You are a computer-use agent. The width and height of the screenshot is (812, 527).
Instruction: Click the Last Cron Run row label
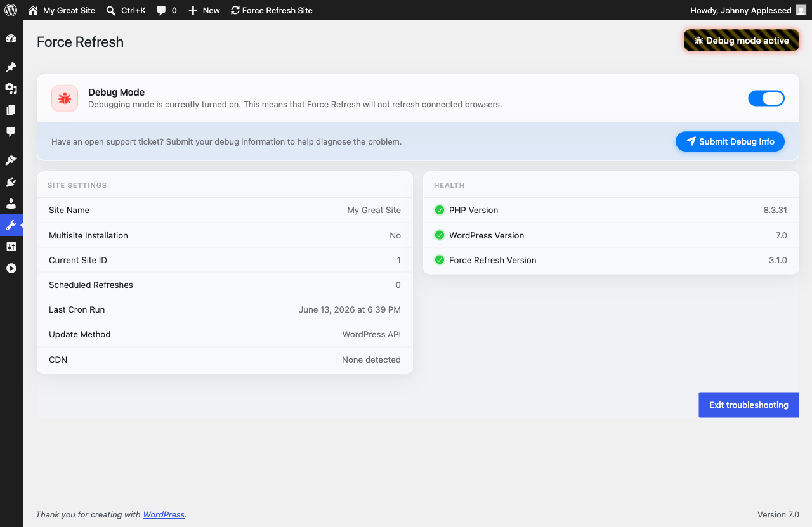click(x=77, y=309)
